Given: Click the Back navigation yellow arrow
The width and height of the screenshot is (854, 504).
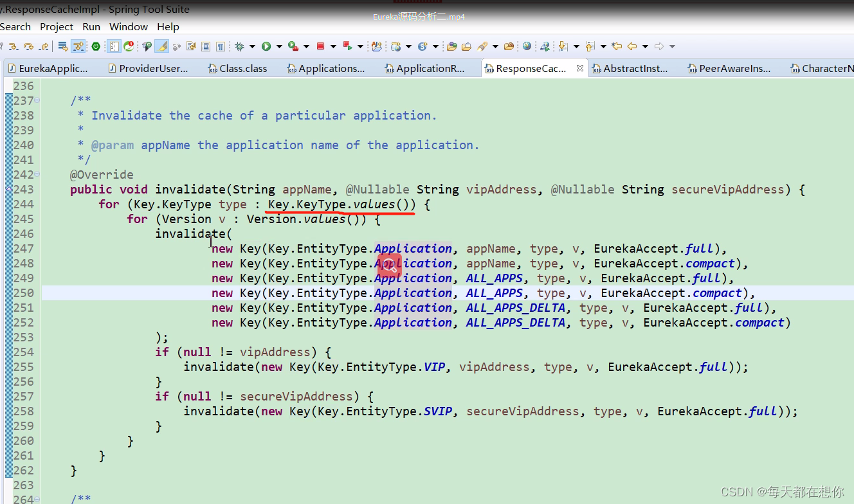Looking at the screenshot, I should [x=632, y=46].
